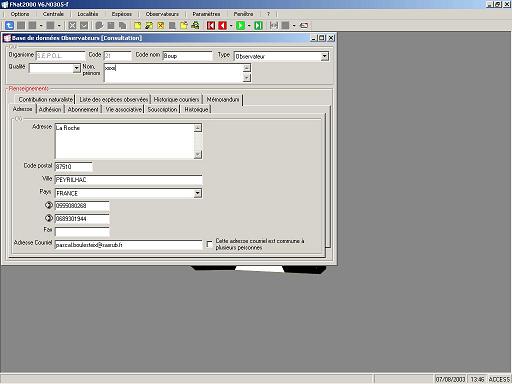Click into the Code postal field
512x384 pixels.
click(73, 167)
